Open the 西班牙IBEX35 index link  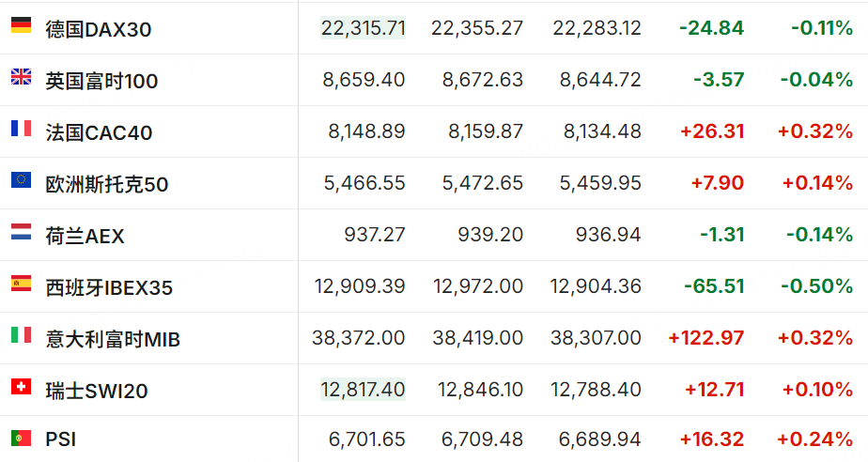point(109,287)
